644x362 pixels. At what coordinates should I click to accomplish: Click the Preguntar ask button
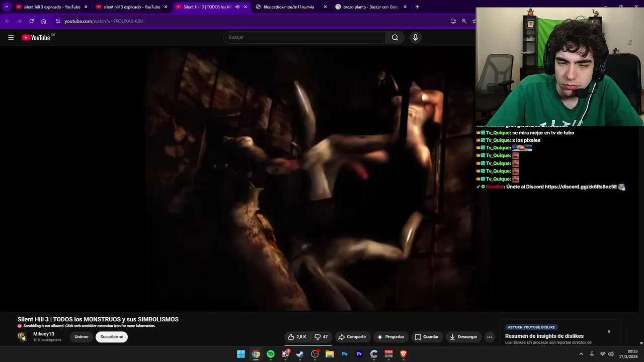tap(390, 337)
